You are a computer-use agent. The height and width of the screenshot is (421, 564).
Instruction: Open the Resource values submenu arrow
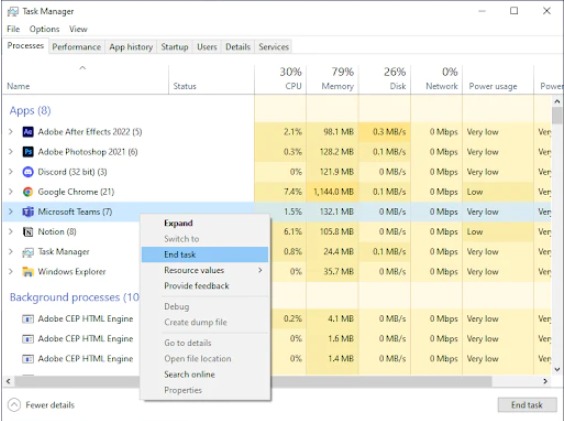tap(260, 270)
